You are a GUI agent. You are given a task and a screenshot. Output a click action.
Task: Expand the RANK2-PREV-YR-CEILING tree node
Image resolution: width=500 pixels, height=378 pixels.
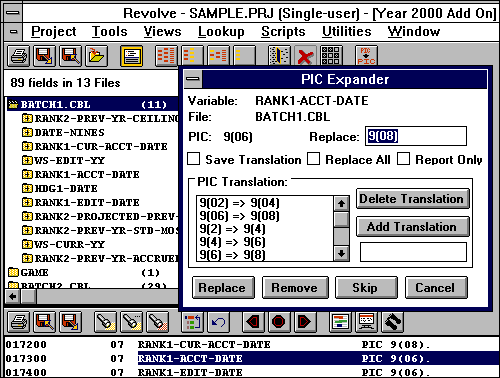pos(27,118)
